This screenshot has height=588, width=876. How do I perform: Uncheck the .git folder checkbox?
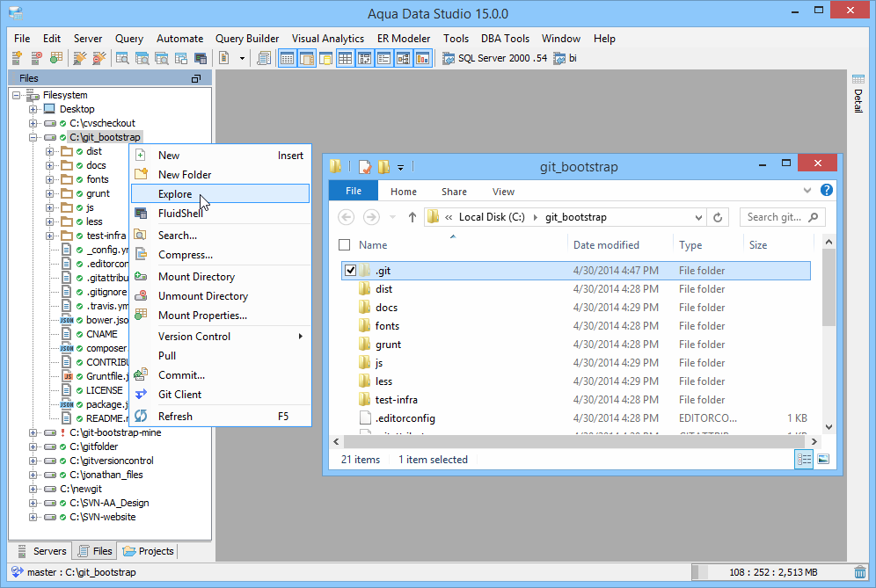click(350, 270)
